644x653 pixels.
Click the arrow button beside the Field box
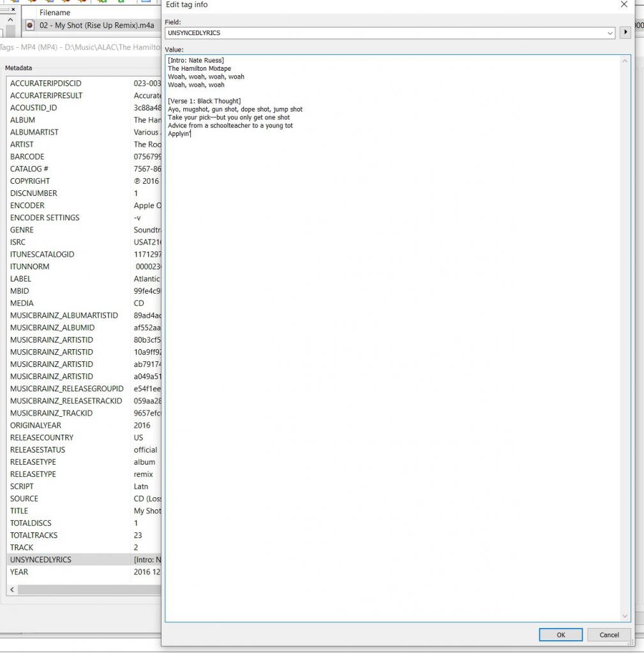(625, 32)
